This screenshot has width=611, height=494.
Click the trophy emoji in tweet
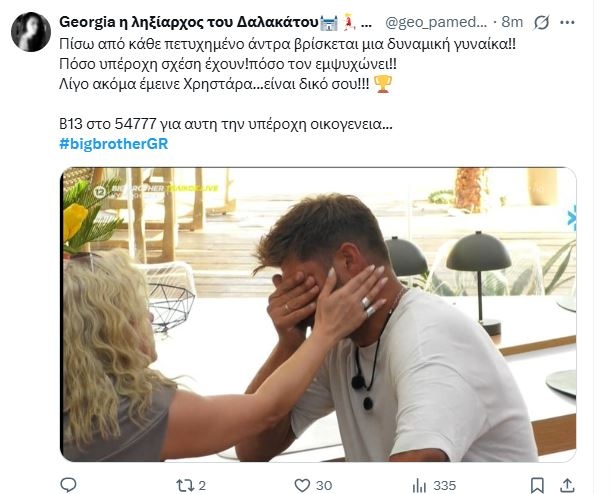point(382,85)
